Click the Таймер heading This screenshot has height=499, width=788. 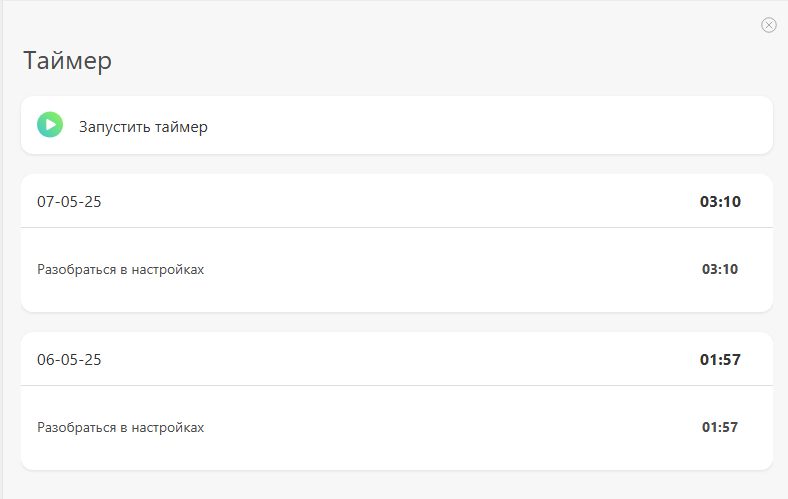[67, 61]
